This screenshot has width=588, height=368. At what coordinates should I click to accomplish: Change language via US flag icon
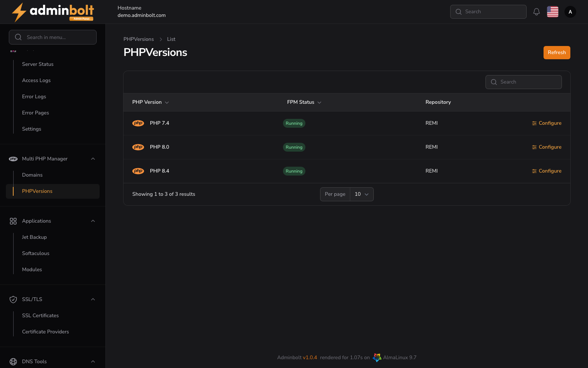tap(553, 12)
